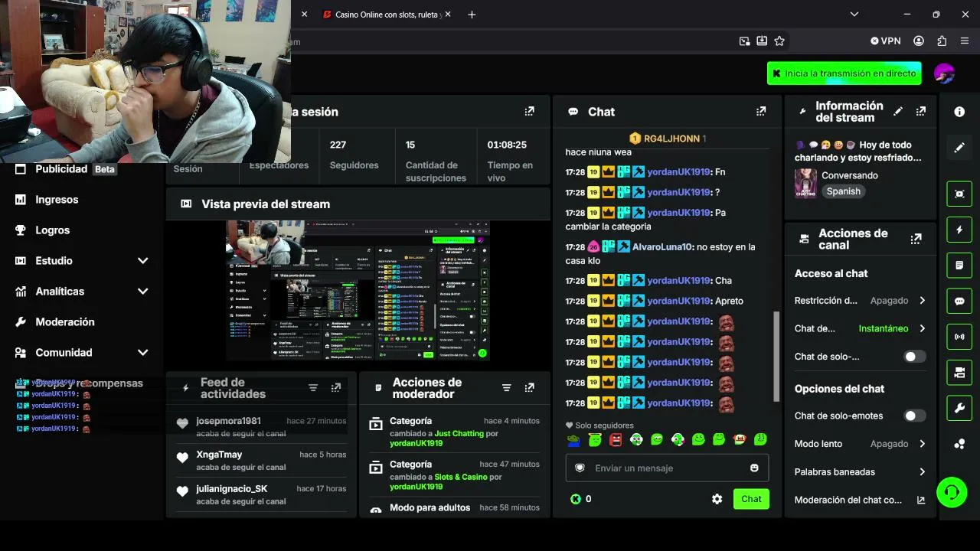Filter the Feed de actividades list
980x551 pixels.
[313, 388]
